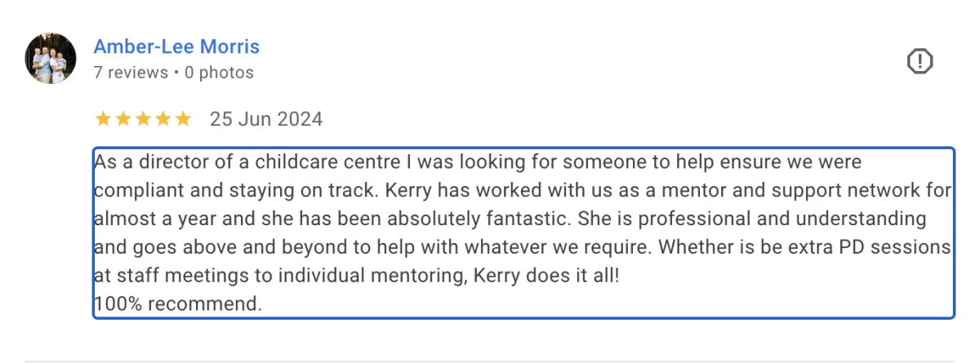The height and width of the screenshot is (363, 980).
Task: Click the "0 photos" count text
Action: (219, 73)
